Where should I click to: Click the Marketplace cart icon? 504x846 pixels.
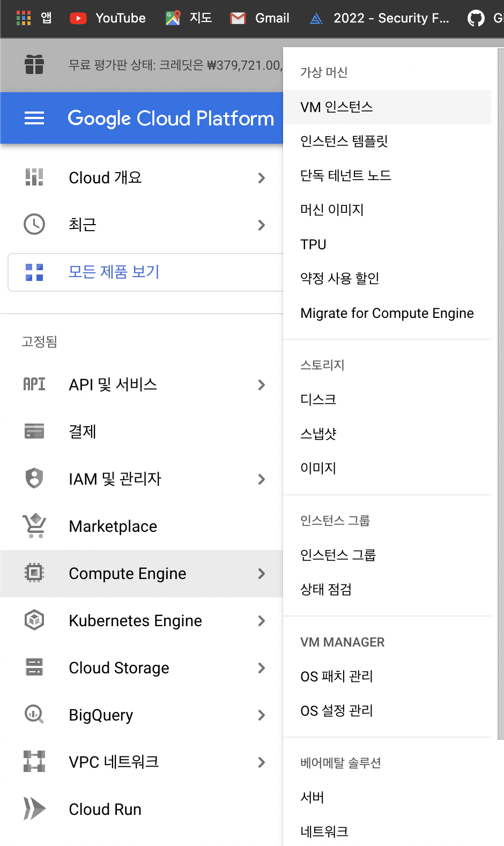[34, 525]
